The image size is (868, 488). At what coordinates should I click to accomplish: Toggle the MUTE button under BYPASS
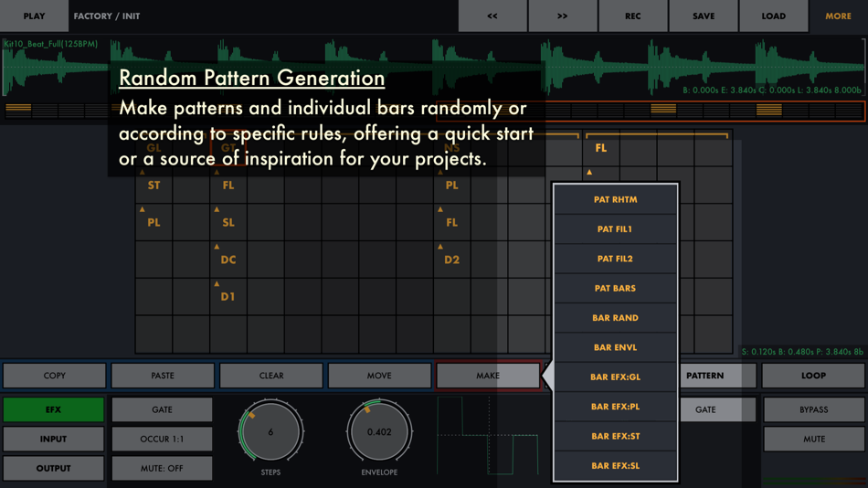[x=814, y=440]
